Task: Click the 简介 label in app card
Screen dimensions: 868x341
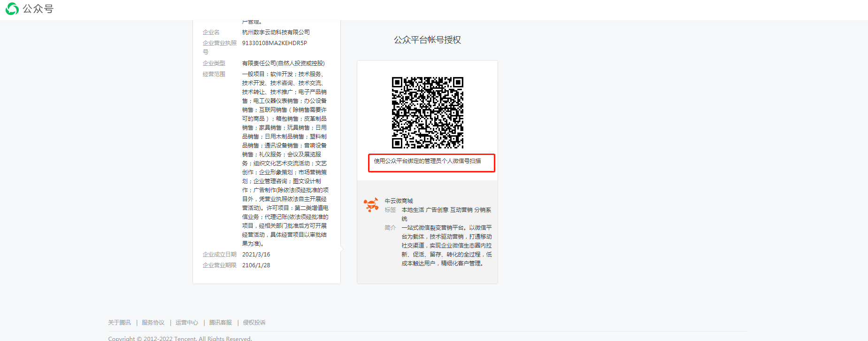Action: 391,228
